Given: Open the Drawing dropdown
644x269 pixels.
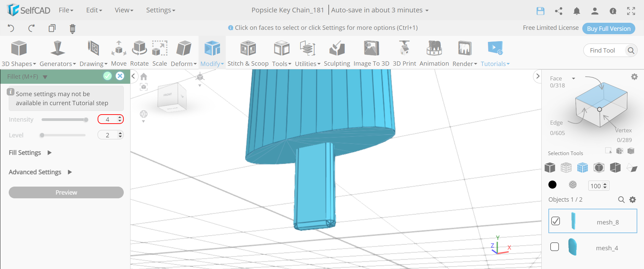Looking at the screenshot, I should coord(93,54).
